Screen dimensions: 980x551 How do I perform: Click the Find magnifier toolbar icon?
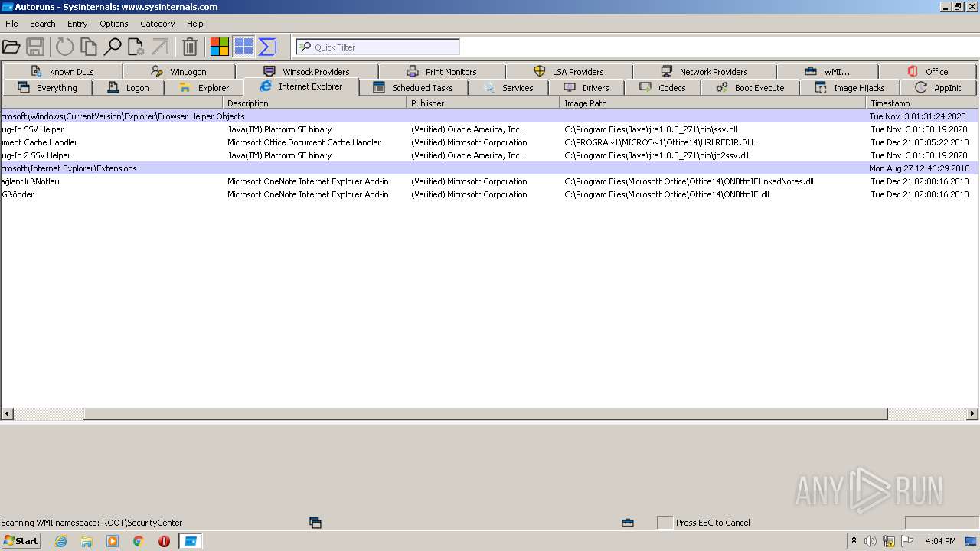[113, 47]
